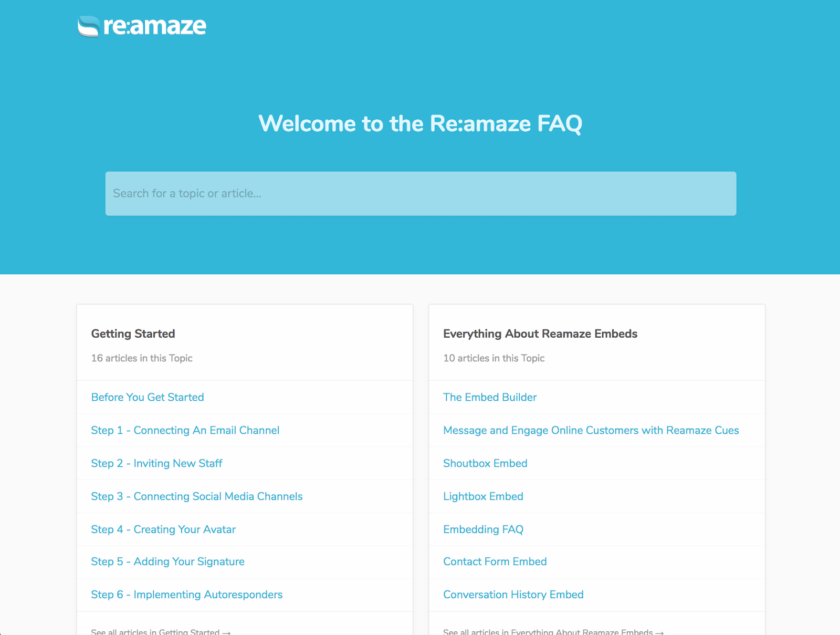The height and width of the screenshot is (635, 840).
Task: Click the re:amaze logo icon
Action: point(89,25)
